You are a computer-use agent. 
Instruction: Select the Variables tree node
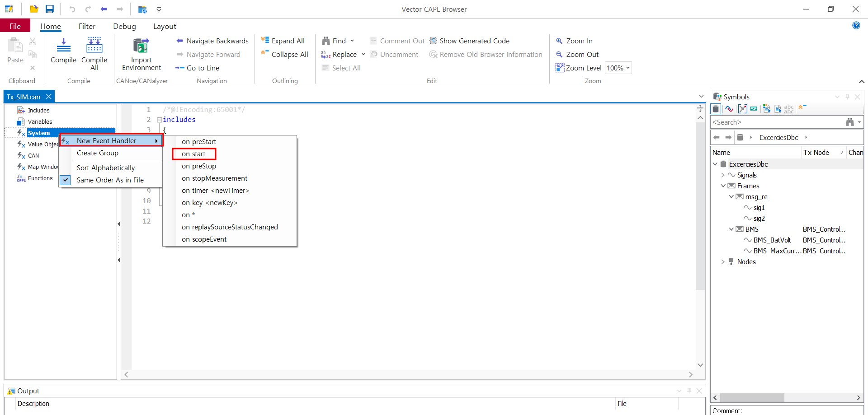(40, 121)
